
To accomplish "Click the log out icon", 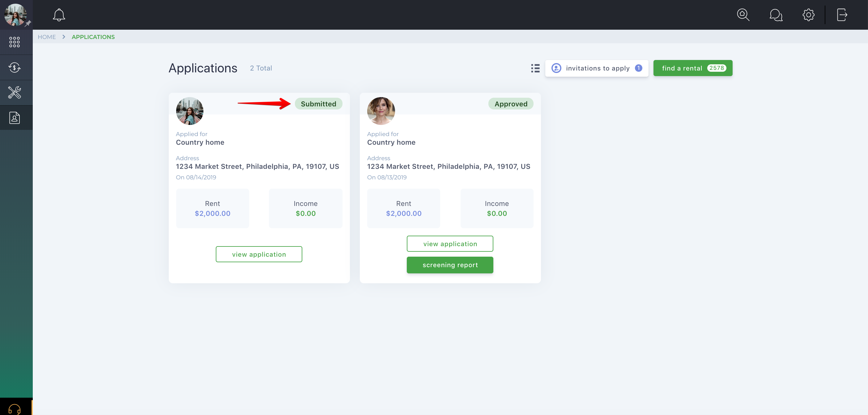I will (x=842, y=15).
